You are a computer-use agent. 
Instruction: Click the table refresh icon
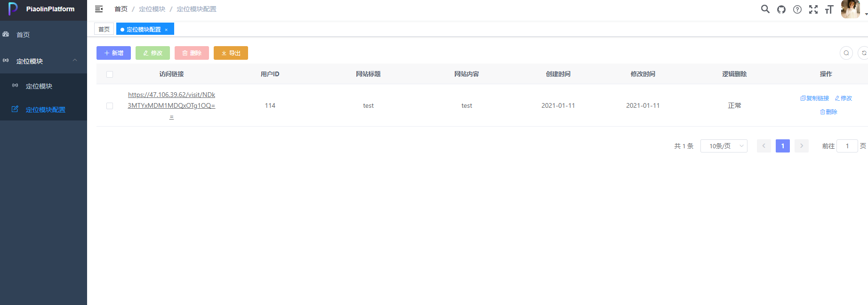coord(864,53)
